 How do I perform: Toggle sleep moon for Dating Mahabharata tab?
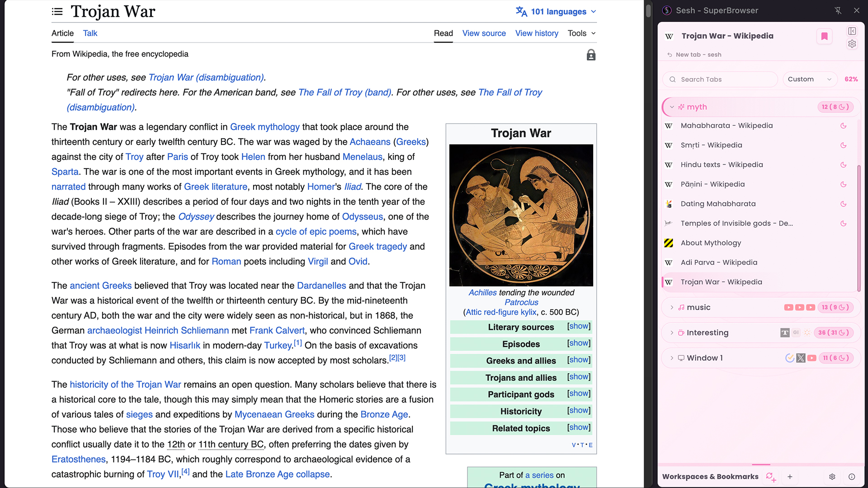(x=843, y=204)
